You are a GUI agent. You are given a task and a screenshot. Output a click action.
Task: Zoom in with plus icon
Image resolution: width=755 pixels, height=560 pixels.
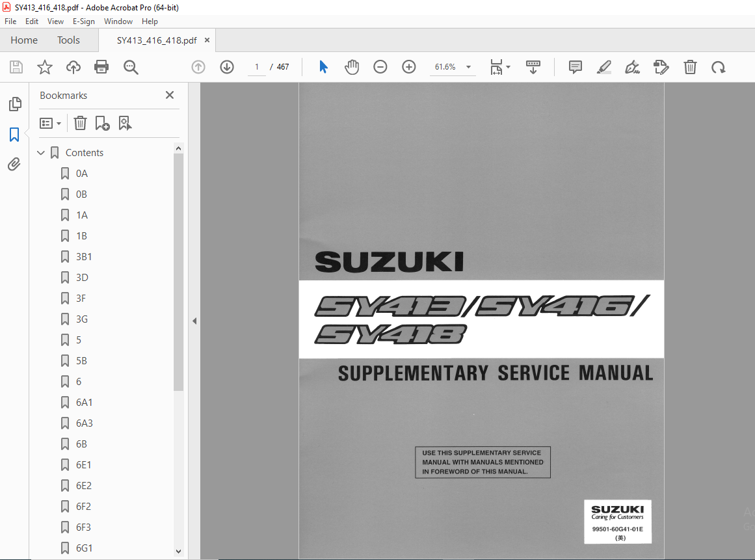point(409,67)
